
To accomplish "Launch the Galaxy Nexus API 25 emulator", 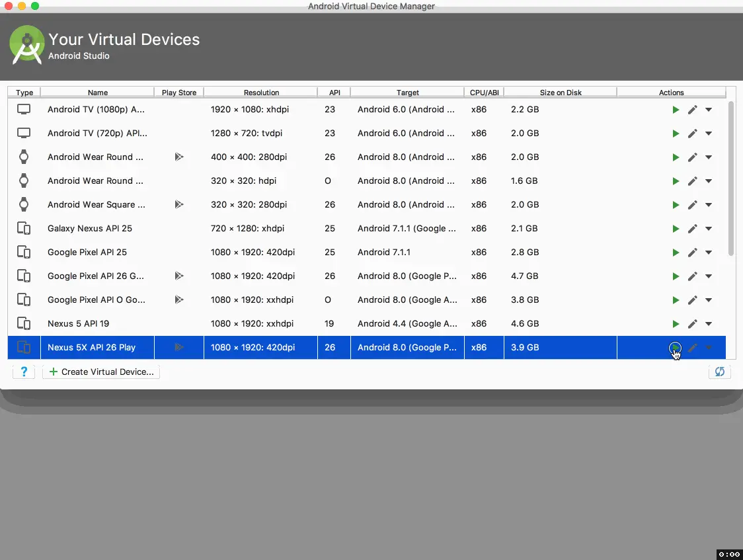I will (x=676, y=229).
